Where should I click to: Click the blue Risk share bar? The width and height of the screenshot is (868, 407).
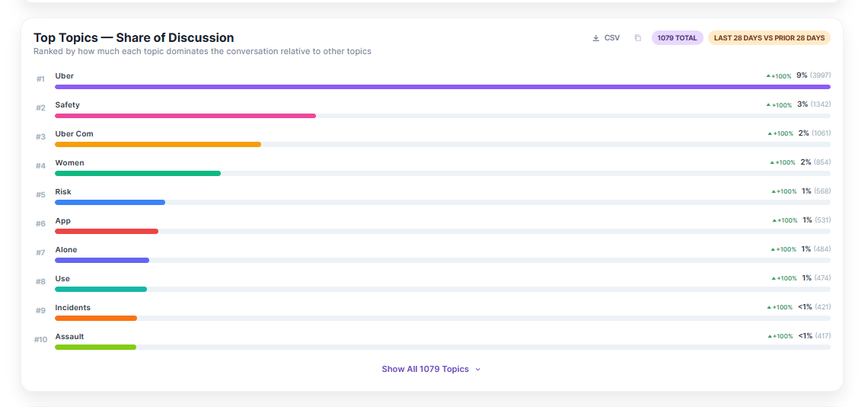point(110,203)
